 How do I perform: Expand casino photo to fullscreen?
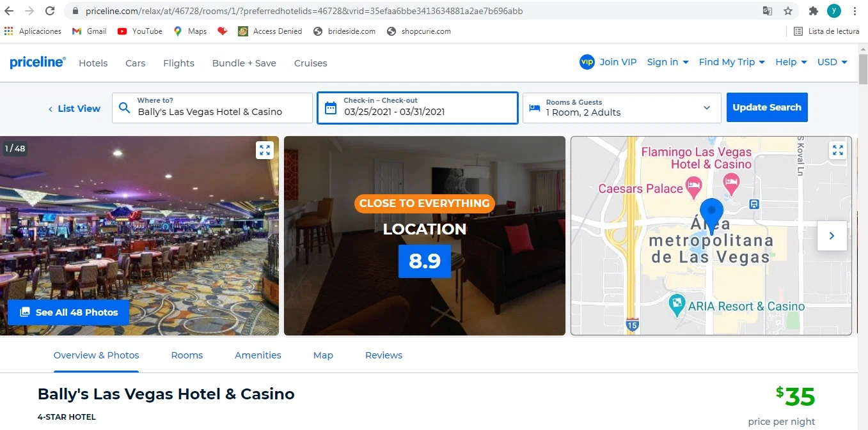tap(265, 150)
